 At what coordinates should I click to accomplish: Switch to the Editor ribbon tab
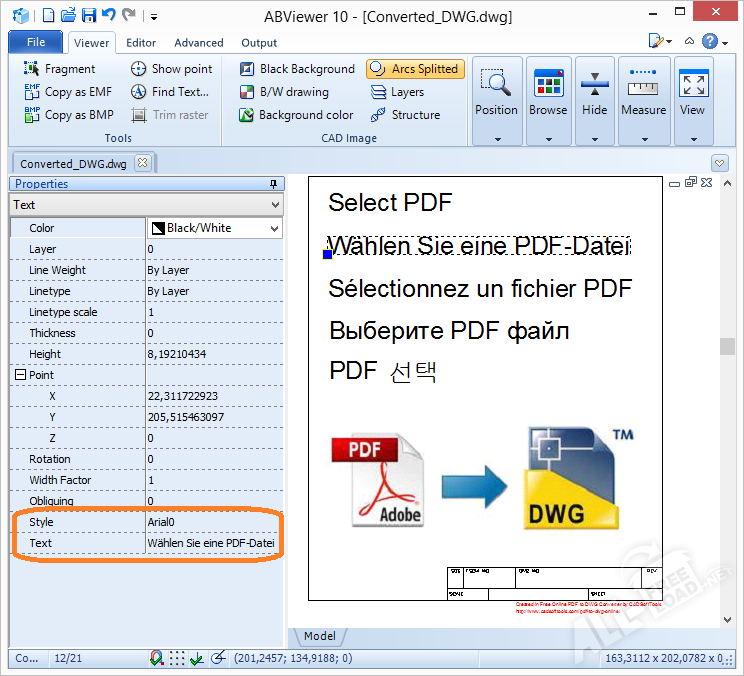(141, 43)
